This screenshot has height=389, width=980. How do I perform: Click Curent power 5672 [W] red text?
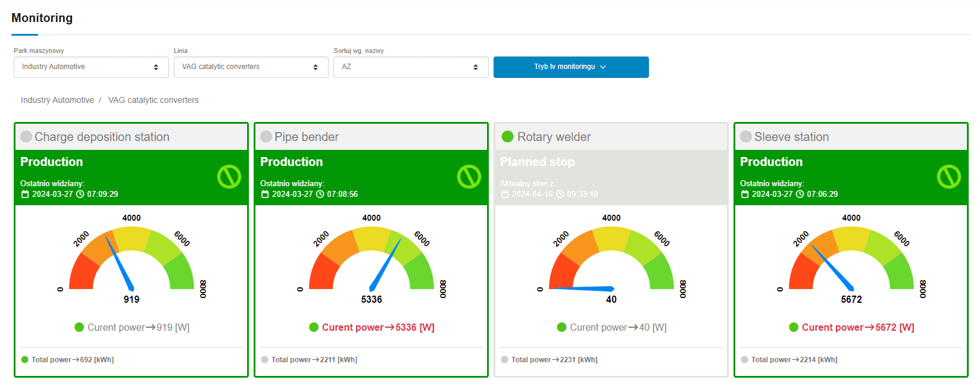(x=858, y=327)
